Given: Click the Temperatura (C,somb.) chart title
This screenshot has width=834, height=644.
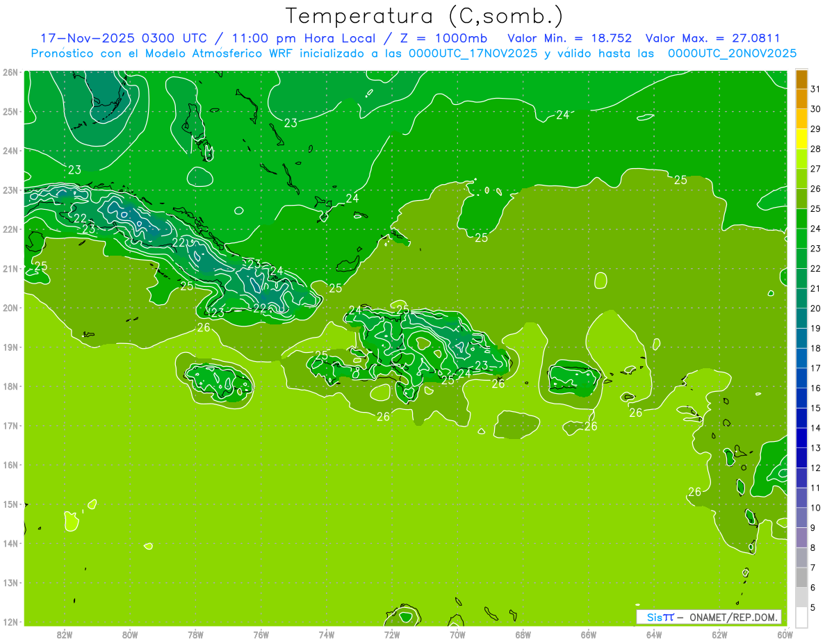Looking at the screenshot, I should coord(425,16).
